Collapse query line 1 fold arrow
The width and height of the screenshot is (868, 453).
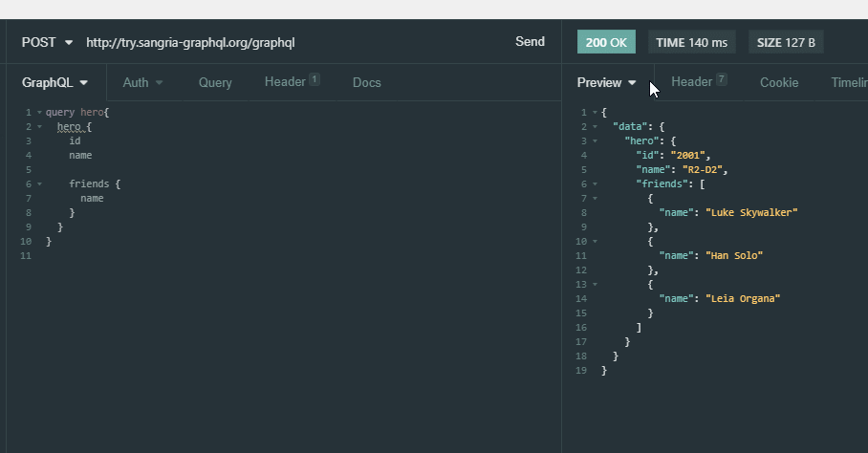coord(39,112)
